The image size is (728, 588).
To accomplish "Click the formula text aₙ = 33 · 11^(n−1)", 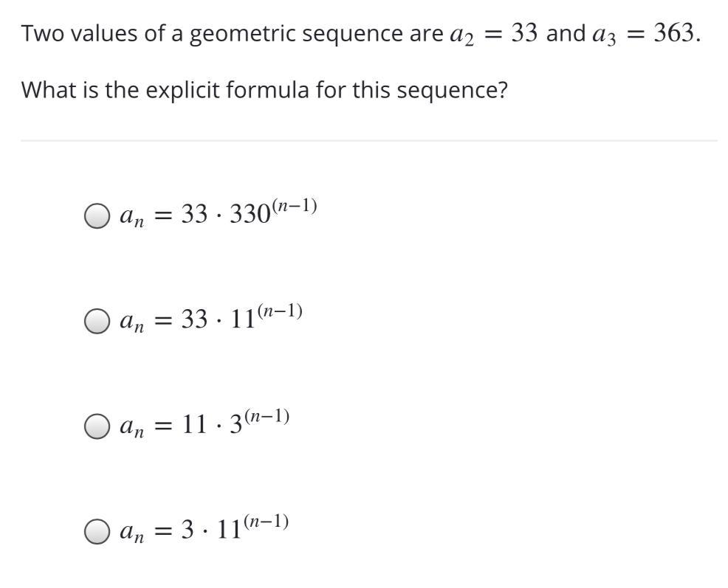I will [210, 319].
